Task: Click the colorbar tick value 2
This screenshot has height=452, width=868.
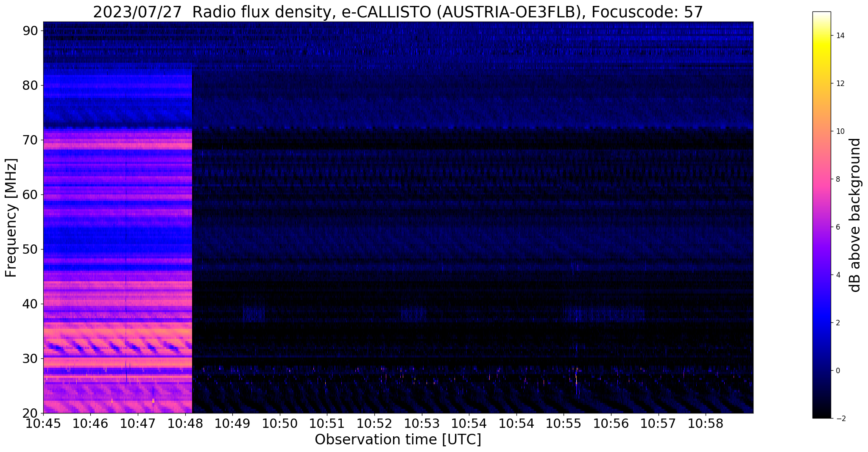Action: tap(837, 323)
